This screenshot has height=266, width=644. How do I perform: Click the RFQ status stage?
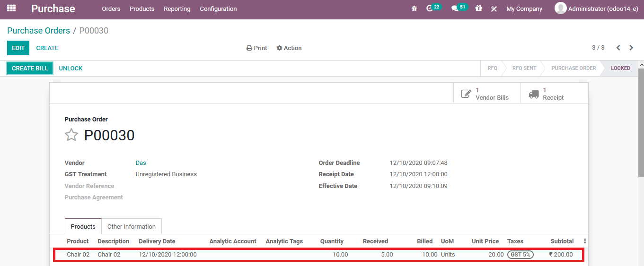coord(492,68)
